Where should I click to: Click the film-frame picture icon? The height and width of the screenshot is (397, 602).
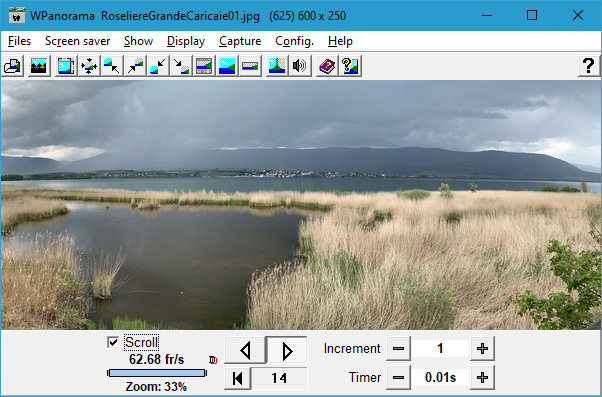click(x=66, y=66)
